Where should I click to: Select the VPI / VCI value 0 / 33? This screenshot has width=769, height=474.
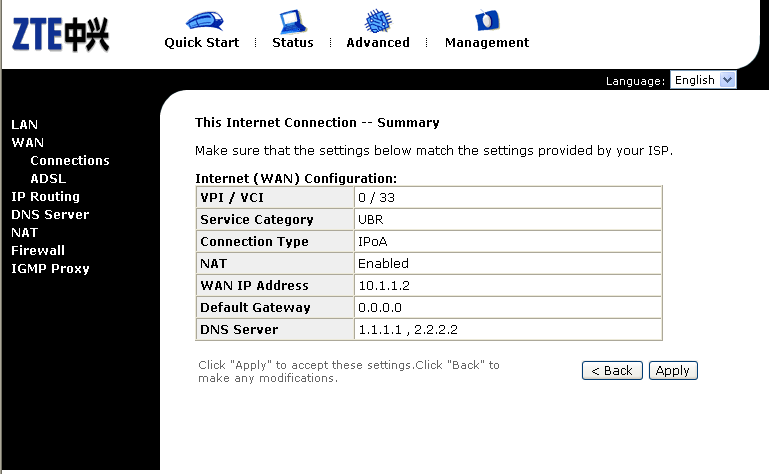(x=376, y=198)
